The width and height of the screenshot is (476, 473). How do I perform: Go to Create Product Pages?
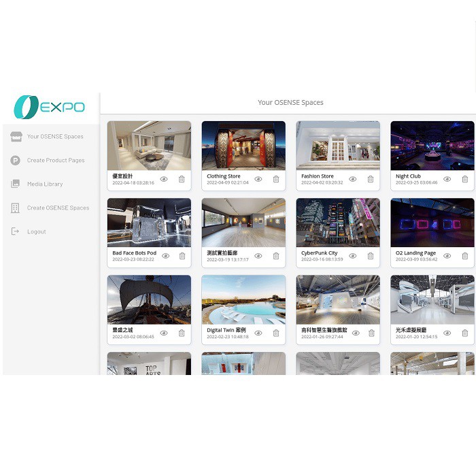click(55, 161)
